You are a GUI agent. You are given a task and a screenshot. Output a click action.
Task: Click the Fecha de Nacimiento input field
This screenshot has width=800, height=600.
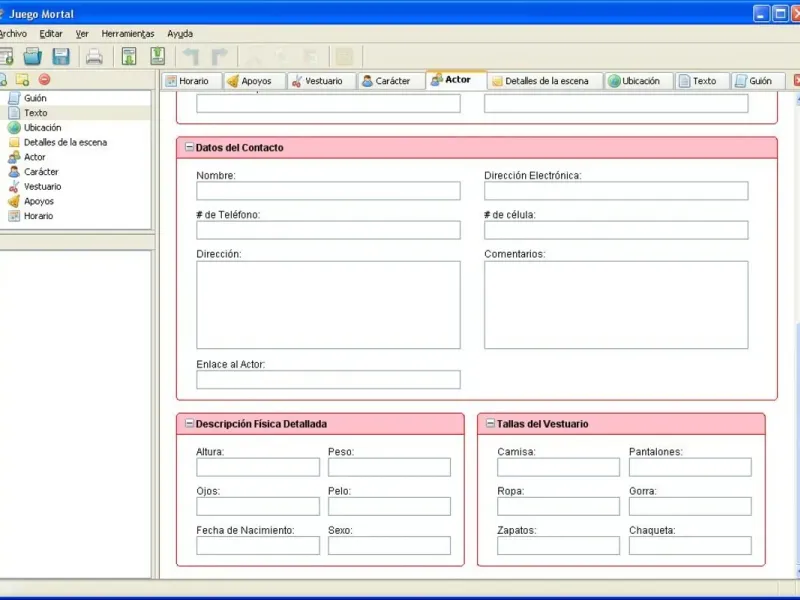[x=258, y=546]
